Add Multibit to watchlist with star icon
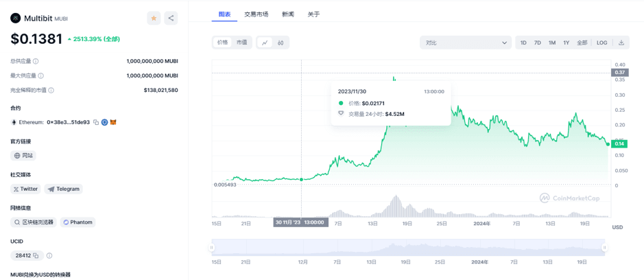The height and width of the screenshot is (280, 644). (154, 19)
